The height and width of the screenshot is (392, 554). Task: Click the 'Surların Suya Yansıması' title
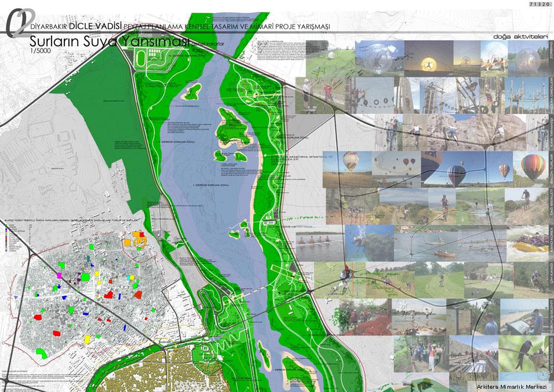point(110,42)
